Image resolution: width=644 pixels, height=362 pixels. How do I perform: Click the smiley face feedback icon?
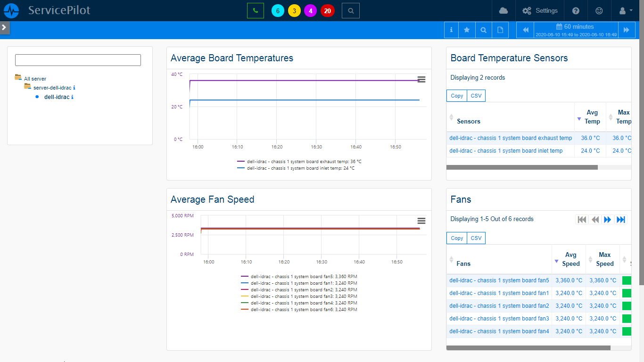coord(599,10)
